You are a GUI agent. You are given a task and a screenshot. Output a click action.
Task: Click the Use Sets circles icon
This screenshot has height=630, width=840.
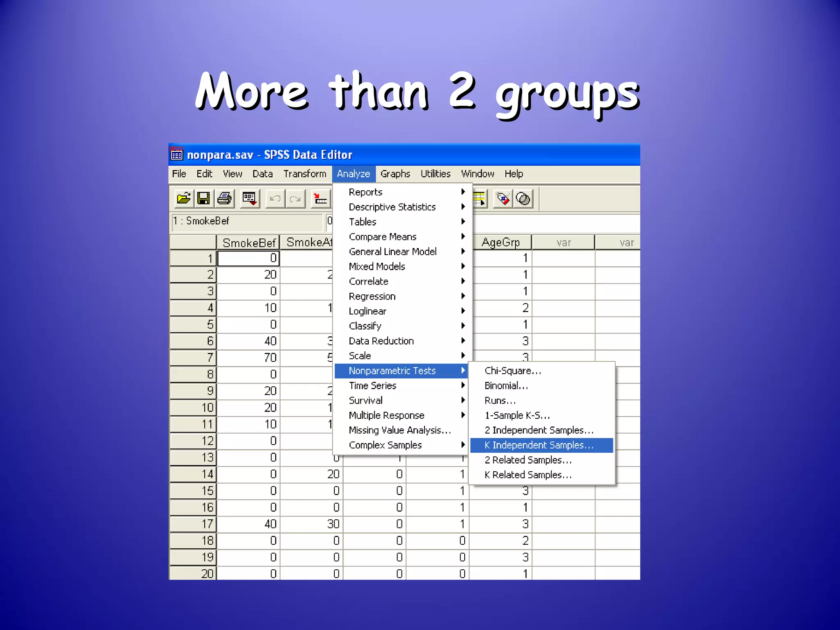tap(523, 199)
